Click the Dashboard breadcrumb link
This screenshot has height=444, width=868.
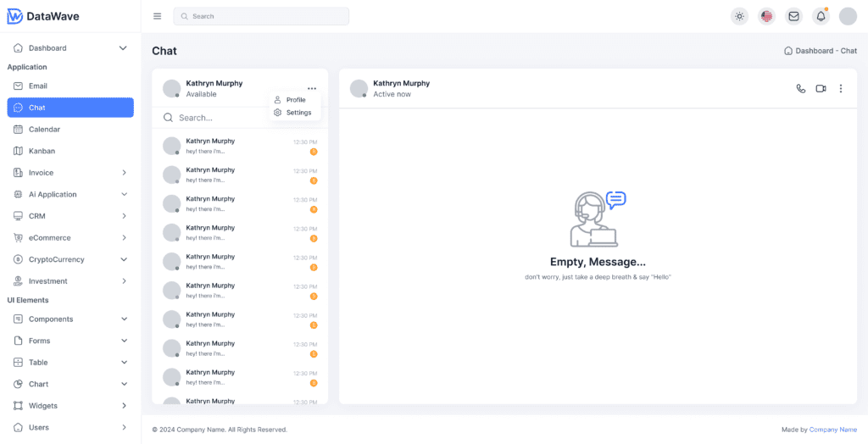(814, 51)
